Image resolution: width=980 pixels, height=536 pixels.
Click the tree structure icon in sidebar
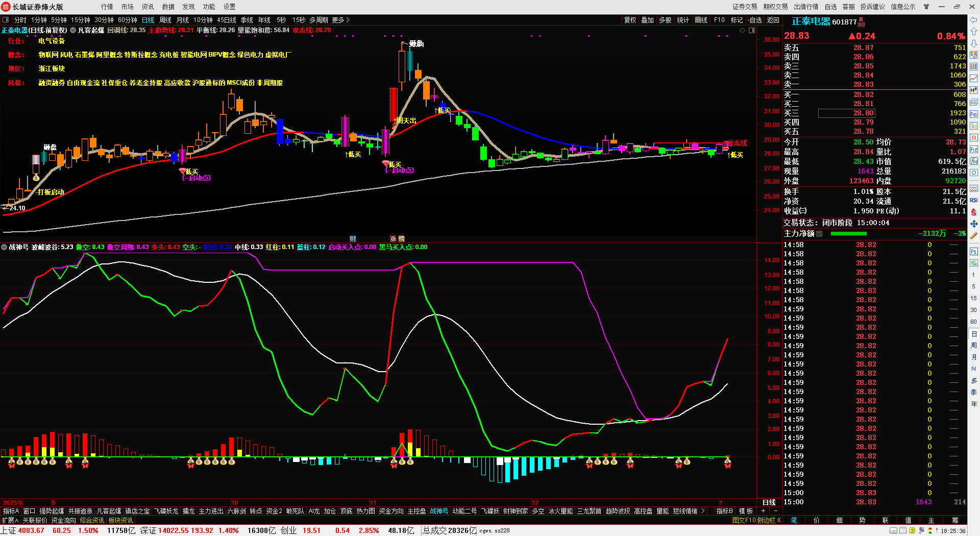[x=973, y=125]
